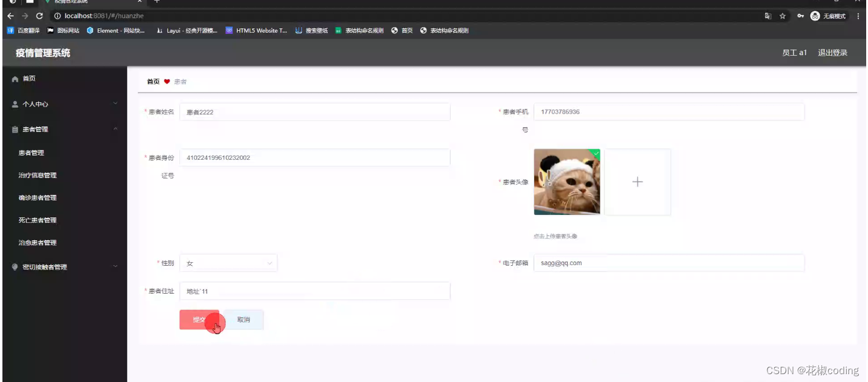The height and width of the screenshot is (382, 868).
Task: Click the 无痕模式 incognito badge
Action: click(829, 16)
